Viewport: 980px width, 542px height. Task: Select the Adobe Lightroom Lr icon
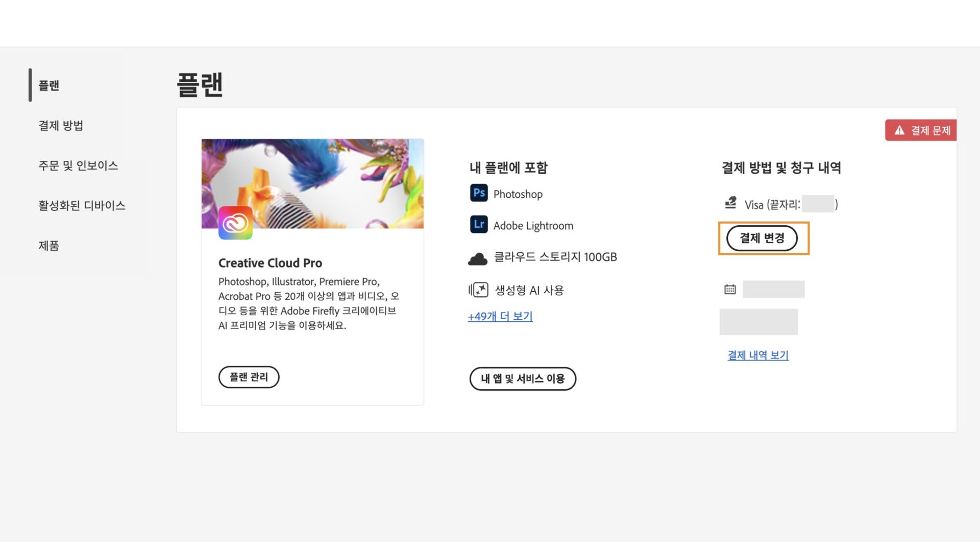tap(478, 225)
